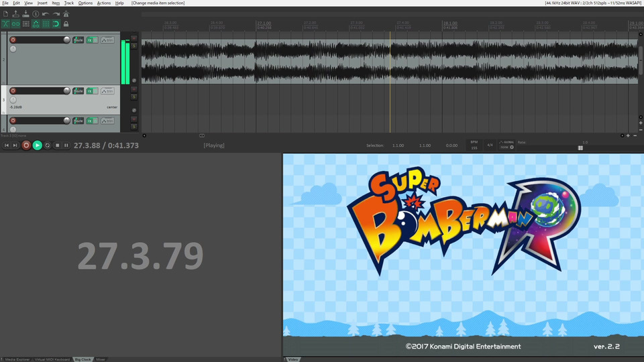Open the File menu

[x=5, y=3]
